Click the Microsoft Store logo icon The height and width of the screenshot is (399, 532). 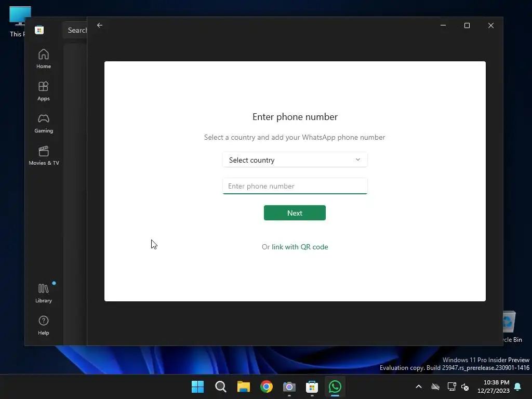point(39,30)
